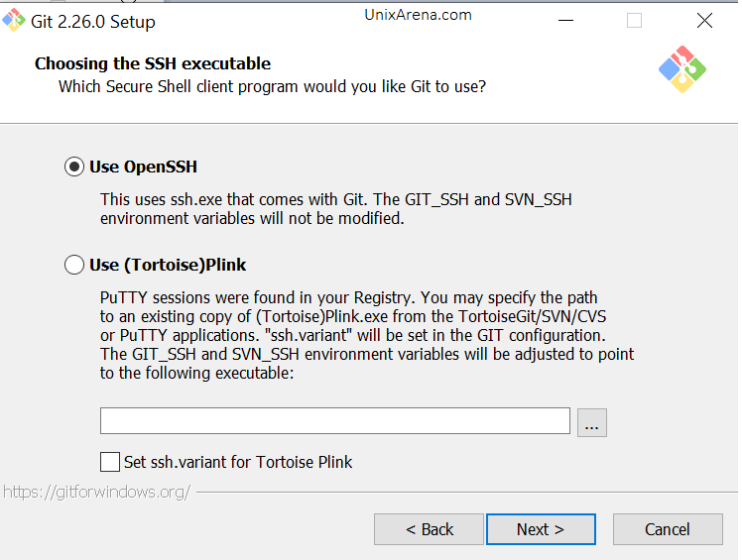The width and height of the screenshot is (742, 560).
Task: Open the gitforwindows.org link
Action: 97,493
